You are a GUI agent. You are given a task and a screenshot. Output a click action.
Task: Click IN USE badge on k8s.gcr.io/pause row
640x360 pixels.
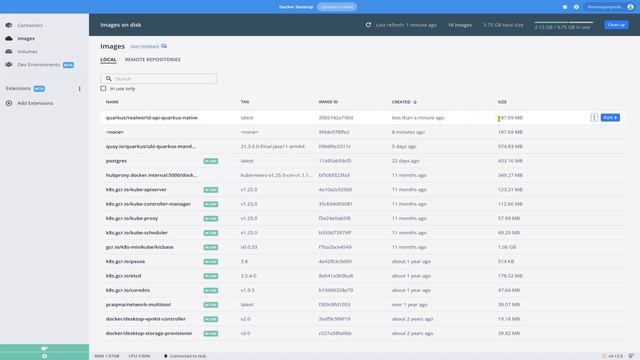(x=211, y=262)
